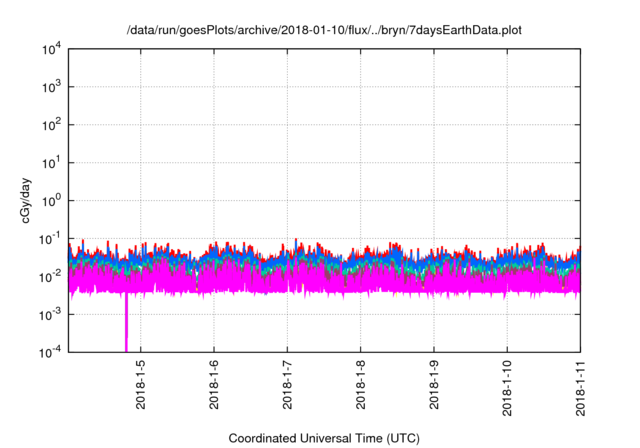Click the 10^-4 y-axis tick label

[x=51, y=351]
